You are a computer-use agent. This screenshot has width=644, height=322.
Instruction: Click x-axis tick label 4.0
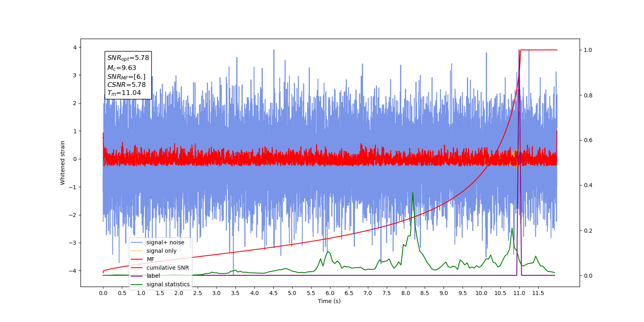pos(254,293)
